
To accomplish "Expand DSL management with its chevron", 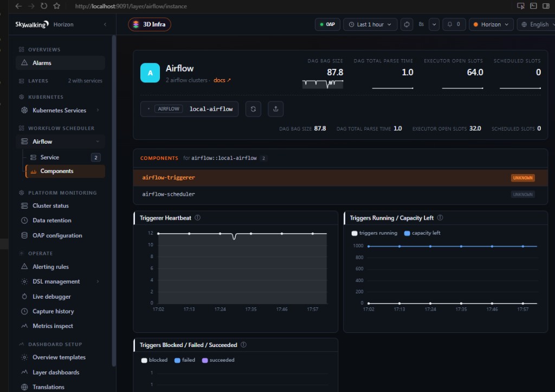I will point(98,281).
